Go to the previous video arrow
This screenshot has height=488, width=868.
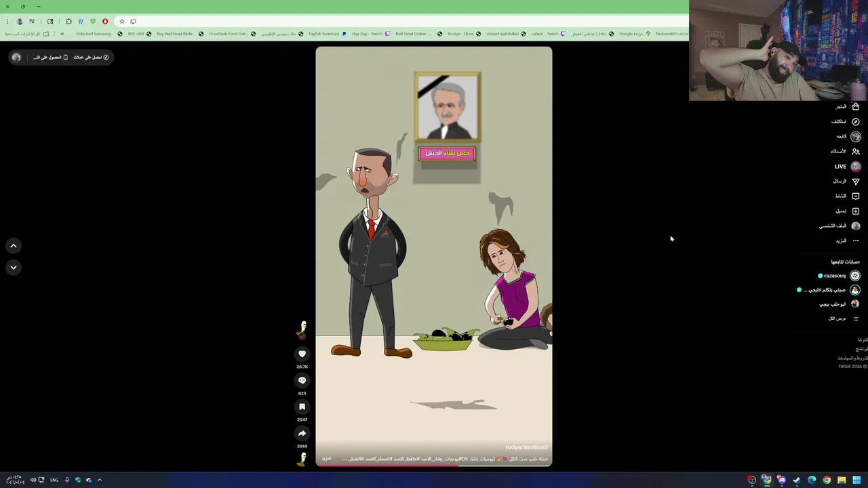(x=14, y=246)
